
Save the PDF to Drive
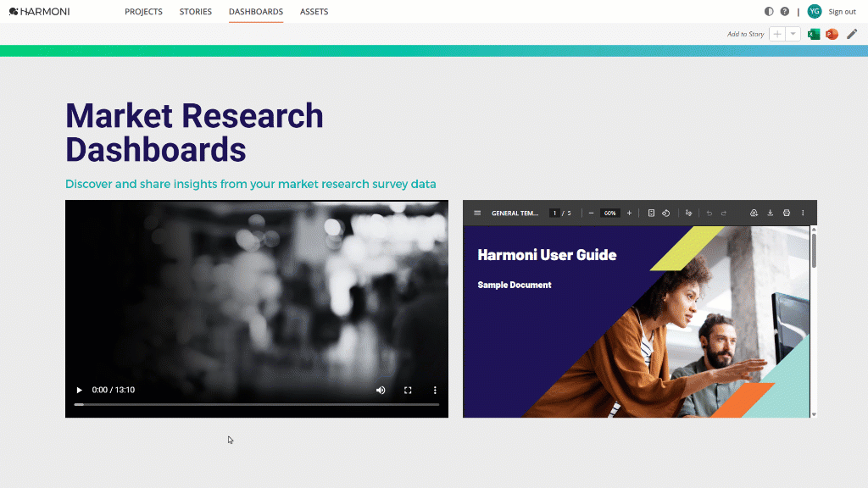754,213
